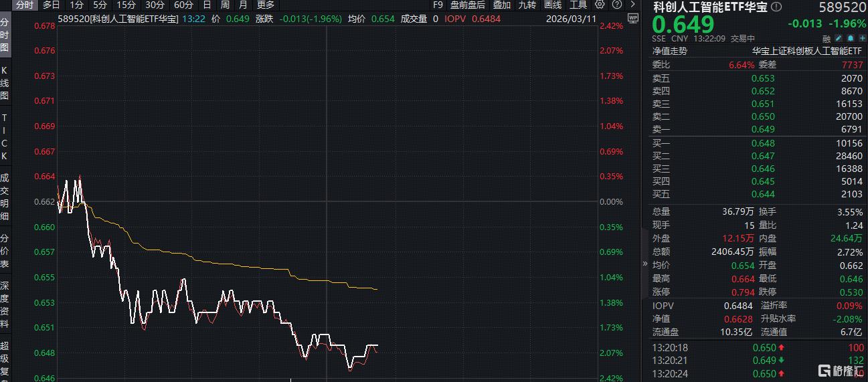Click buy-three volume 16388
This screenshot has height=382, width=868.
pyautogui.click(x=850, y=169)
